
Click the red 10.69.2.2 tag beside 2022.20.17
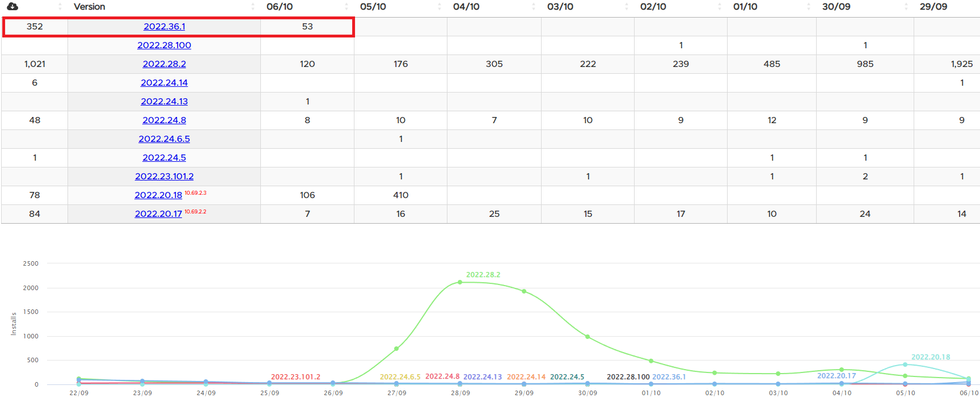(x=196, y=212)
